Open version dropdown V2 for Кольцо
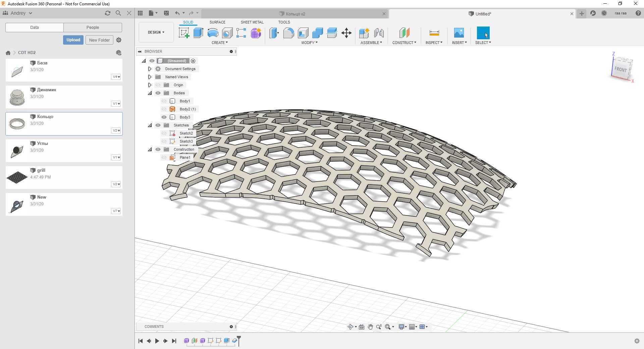 coord(116,131)
